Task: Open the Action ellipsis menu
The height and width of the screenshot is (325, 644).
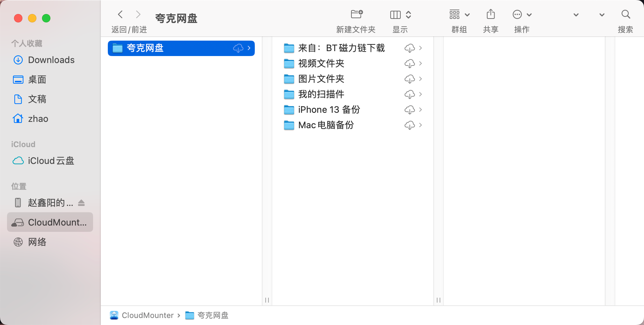Action: coord(517,14)
